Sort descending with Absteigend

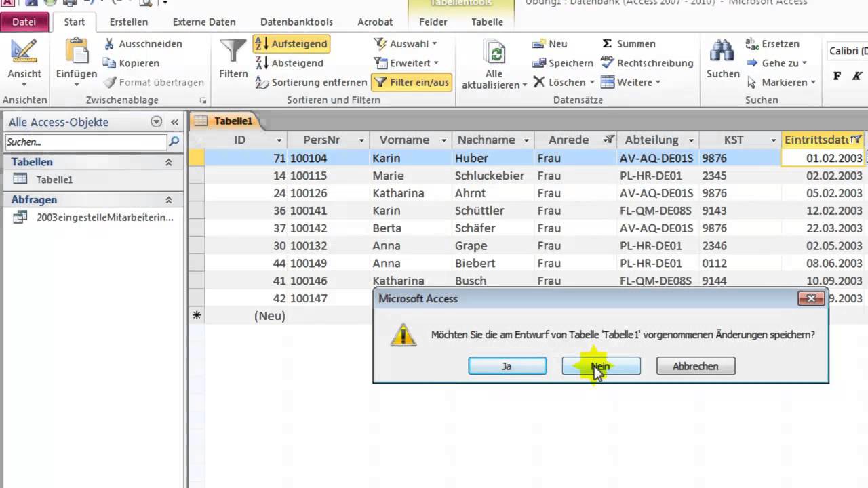click(290, 63)
